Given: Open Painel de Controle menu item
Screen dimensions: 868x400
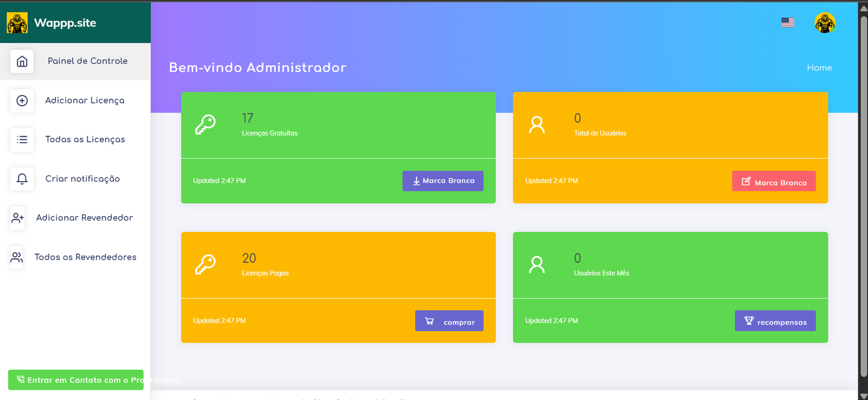Looking at the screenshot, I should (87, 61).
